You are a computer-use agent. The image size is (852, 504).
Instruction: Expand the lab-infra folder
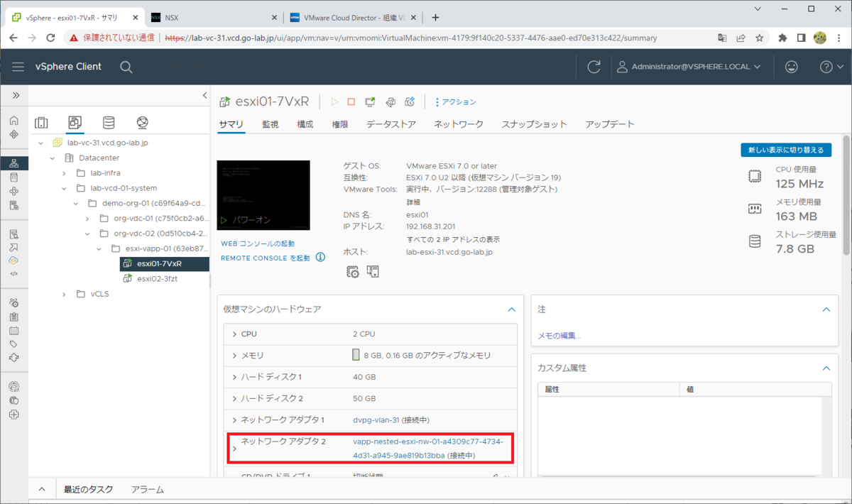pos(63,173)
